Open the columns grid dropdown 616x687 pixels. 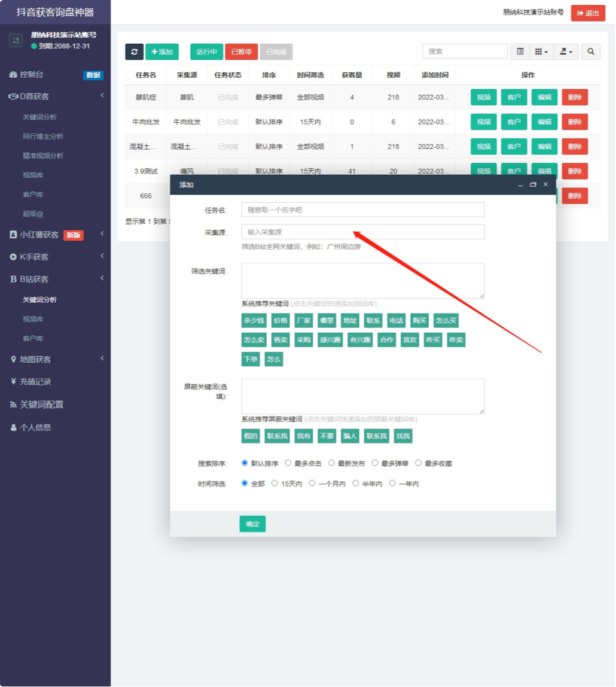point(542,51)
